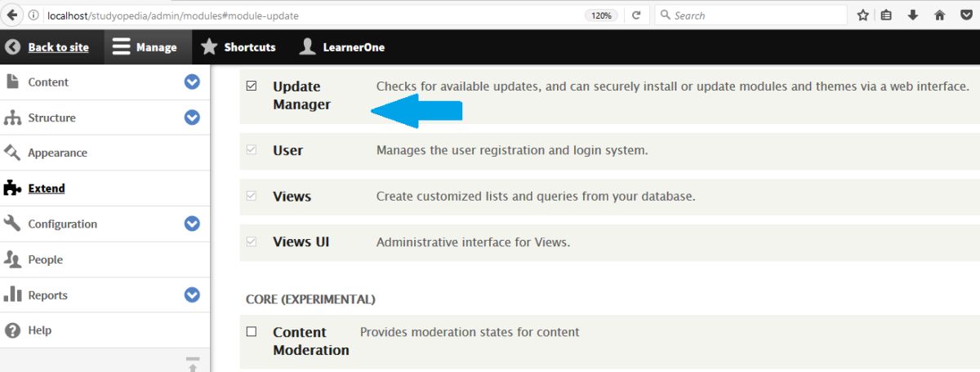Viewport: 980px width, 372px height.
Task: Click the 120% zoom level indicator
Action: 600,15
